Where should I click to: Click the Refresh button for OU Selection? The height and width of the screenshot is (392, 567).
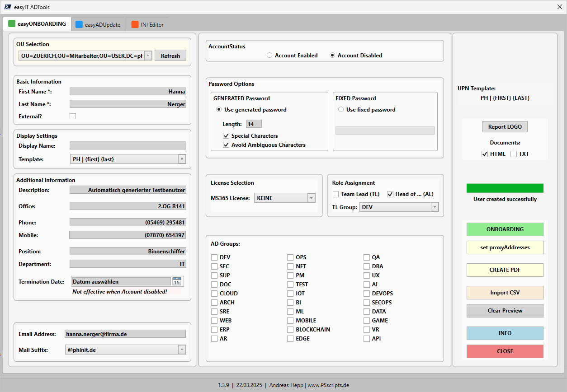pyautogui.click(x=170, y=55)
